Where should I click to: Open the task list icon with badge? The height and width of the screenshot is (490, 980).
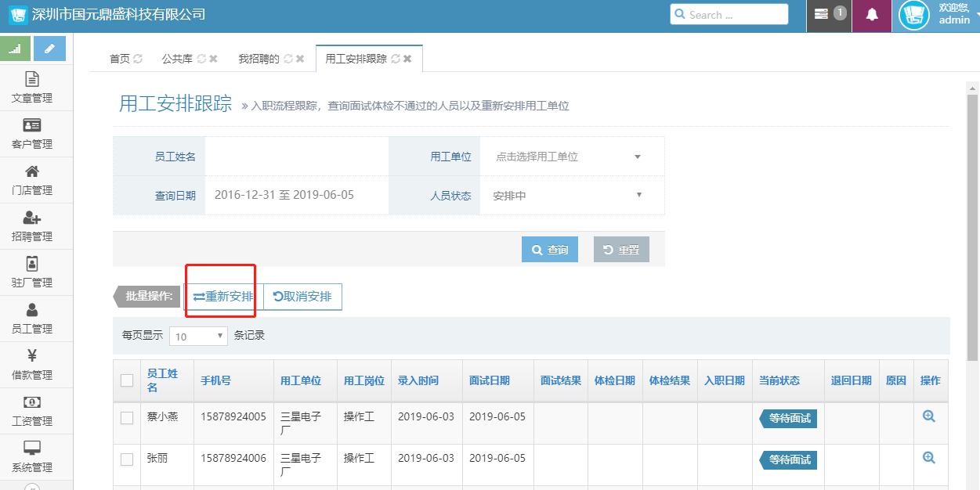click(x=822, y=14)
